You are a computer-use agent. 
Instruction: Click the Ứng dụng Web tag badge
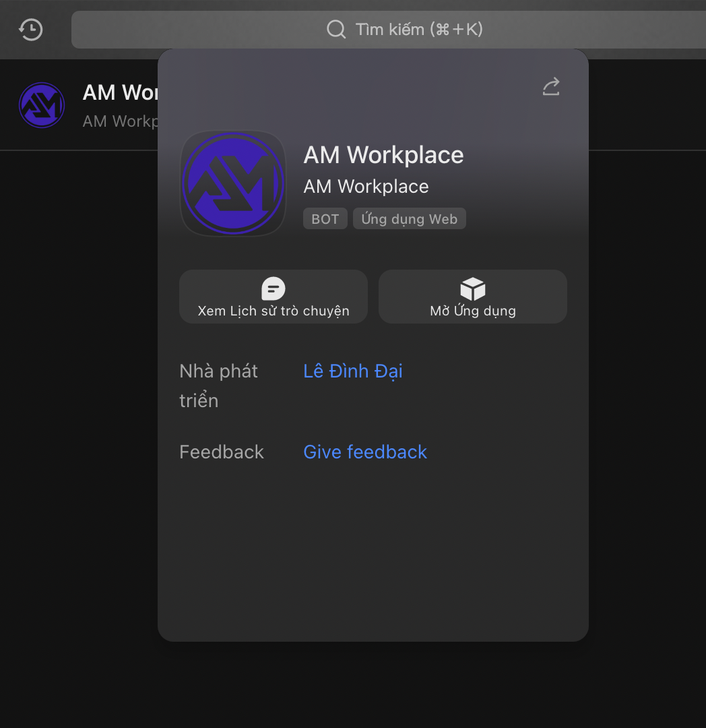(x=409, y=219)
